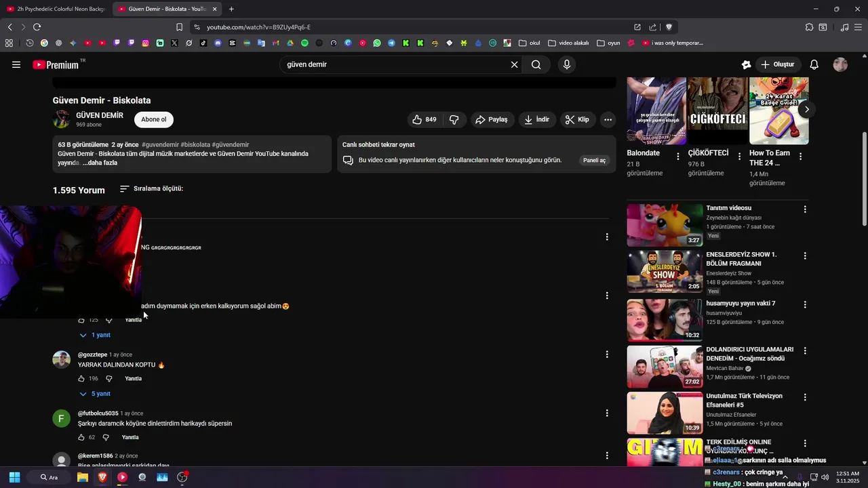Download the video with İndir
This screenshot has height=488, width=868.
[x=537, y=119]
